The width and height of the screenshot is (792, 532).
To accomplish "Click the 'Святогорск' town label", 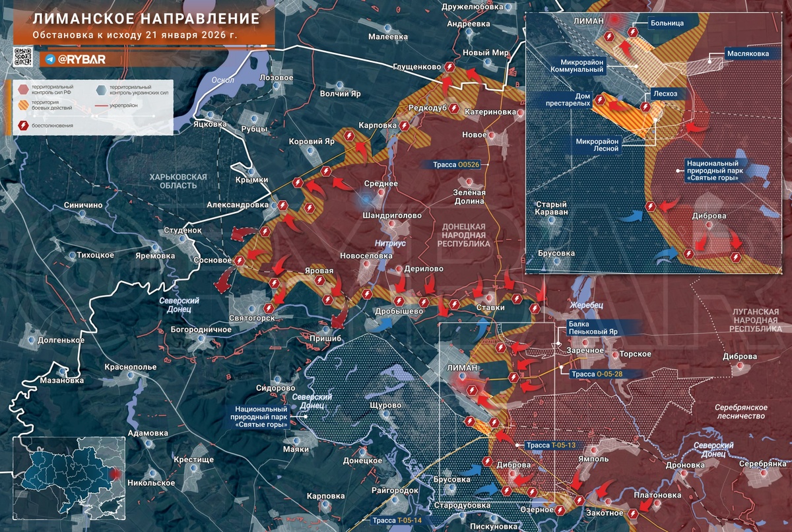I will [252, 318].
